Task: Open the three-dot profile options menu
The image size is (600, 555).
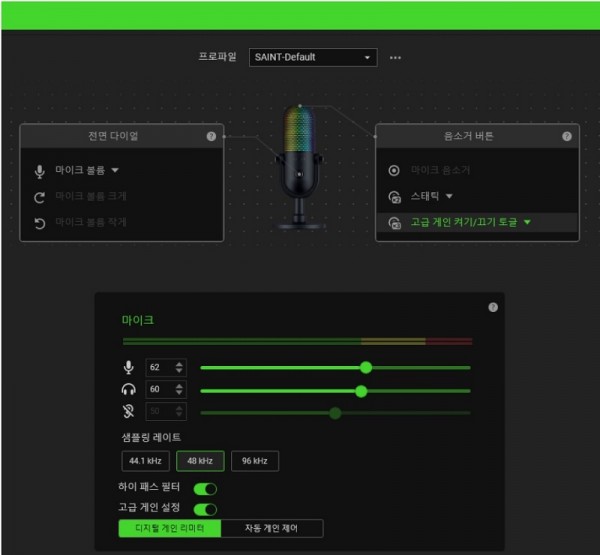Action: pos(395,58)
